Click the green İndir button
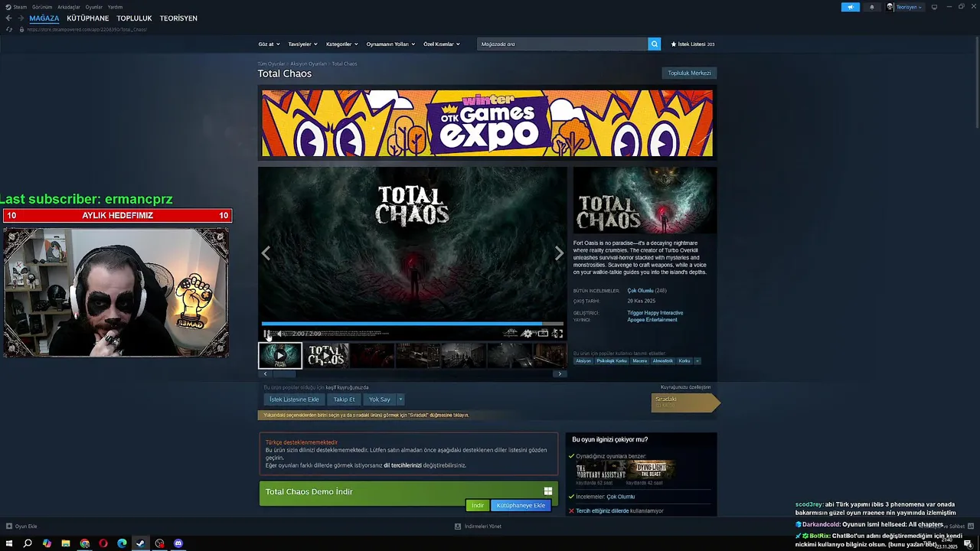 pos(478,505)
